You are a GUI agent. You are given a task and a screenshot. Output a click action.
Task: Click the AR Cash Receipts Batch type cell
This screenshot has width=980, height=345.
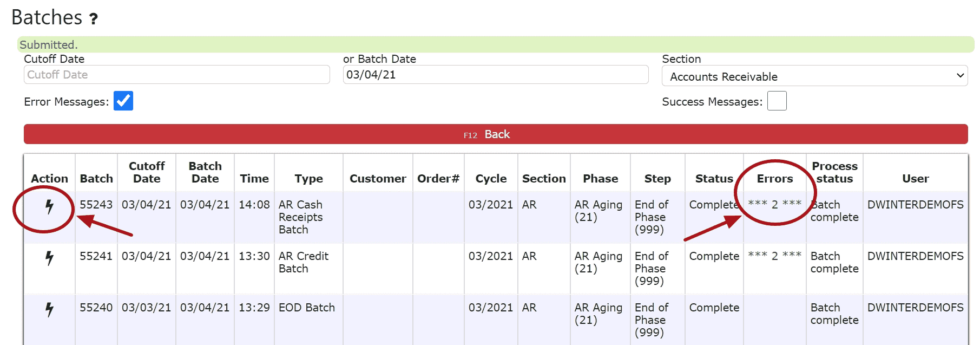pyautogui.click(x=301, y=217)
